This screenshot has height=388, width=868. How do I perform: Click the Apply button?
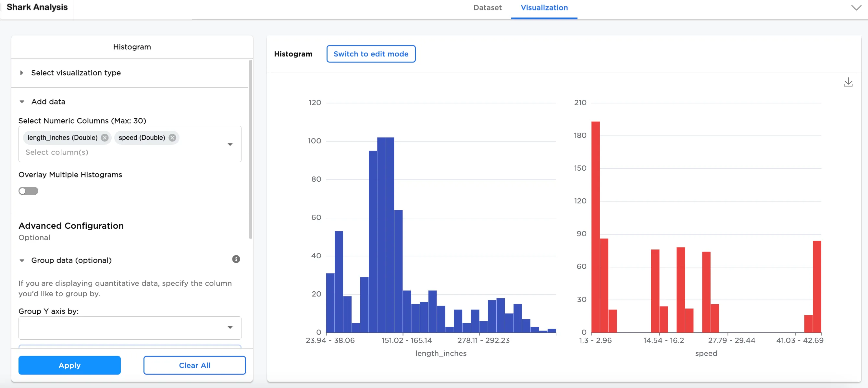(x=69, y=365)
